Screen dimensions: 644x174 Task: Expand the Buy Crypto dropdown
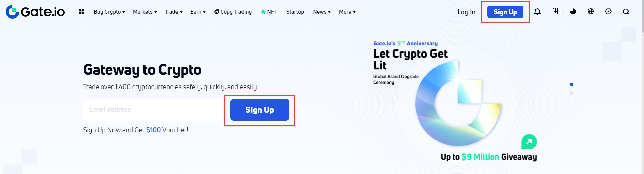(109, 12)
